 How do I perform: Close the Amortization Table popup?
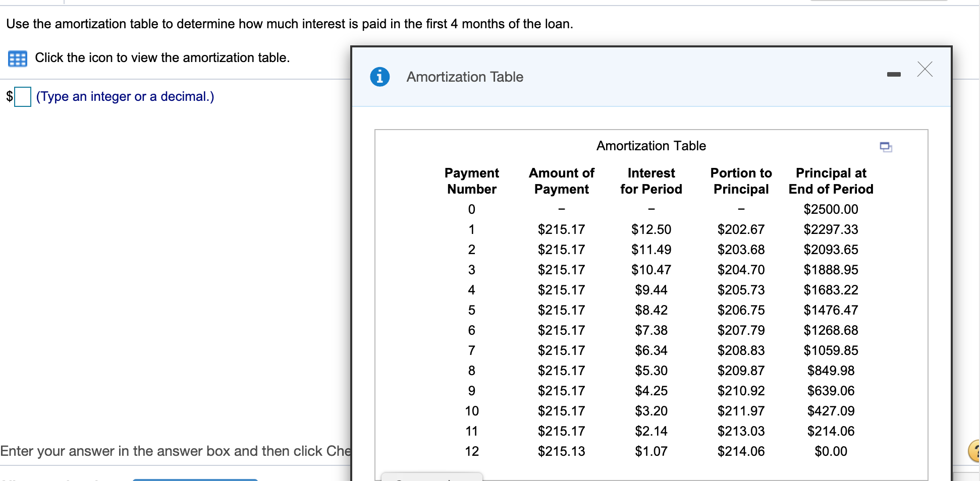click(924, 70)
